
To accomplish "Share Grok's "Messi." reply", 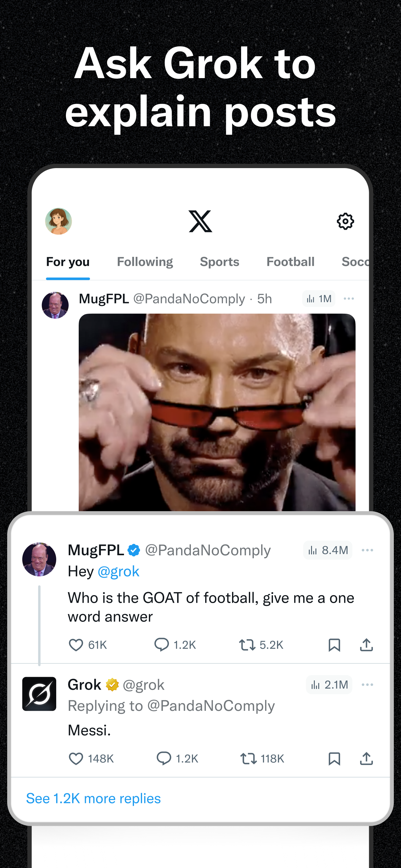I will coord(366,759).
